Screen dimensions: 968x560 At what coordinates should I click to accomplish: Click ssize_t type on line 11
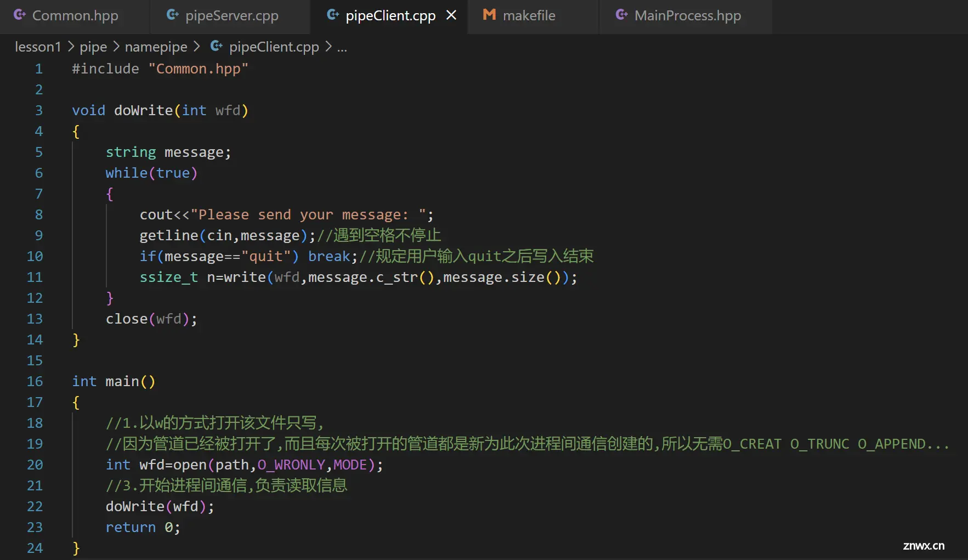(168, 277)
